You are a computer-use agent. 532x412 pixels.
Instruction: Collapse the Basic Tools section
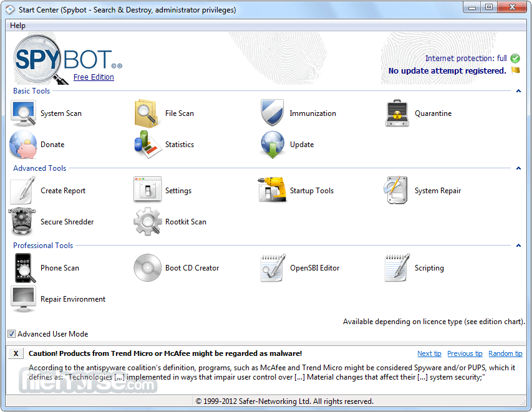518,91
